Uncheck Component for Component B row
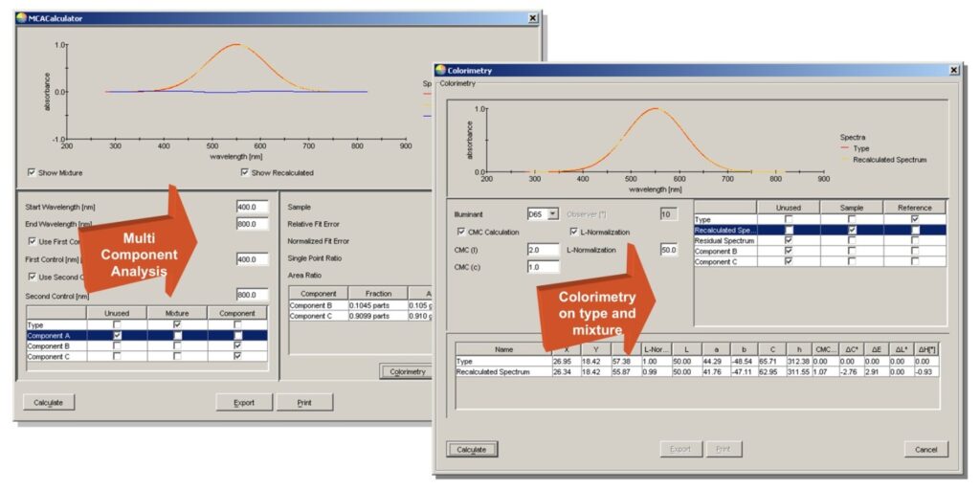This screenshot has width=980, height=489. 237,345
